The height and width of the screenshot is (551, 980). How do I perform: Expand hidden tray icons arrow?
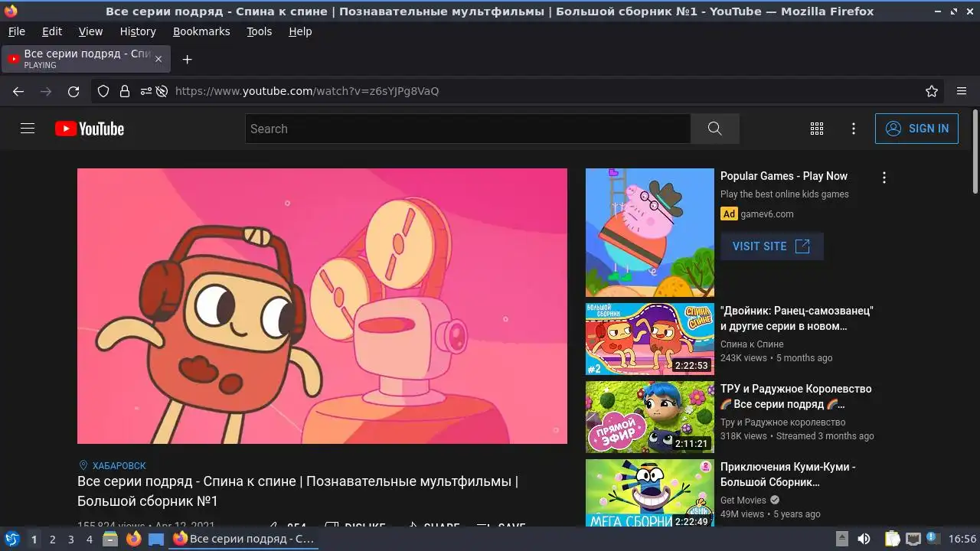[841, 539]
